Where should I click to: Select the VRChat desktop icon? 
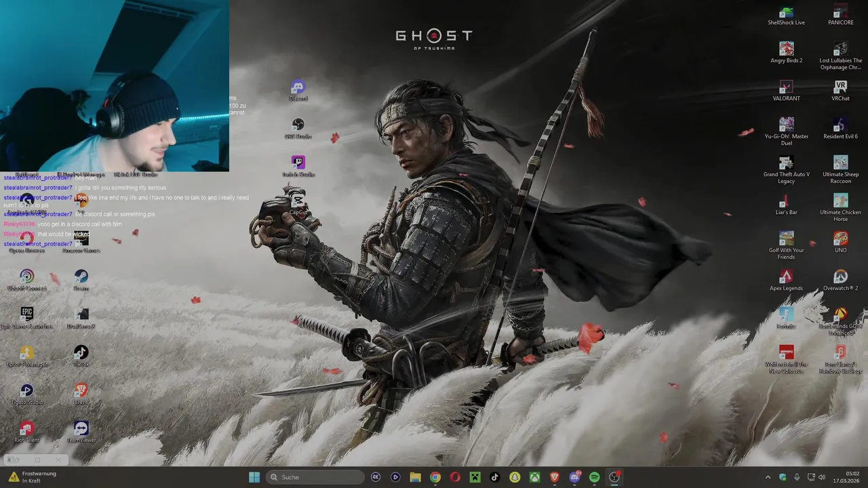pos(840,90)
